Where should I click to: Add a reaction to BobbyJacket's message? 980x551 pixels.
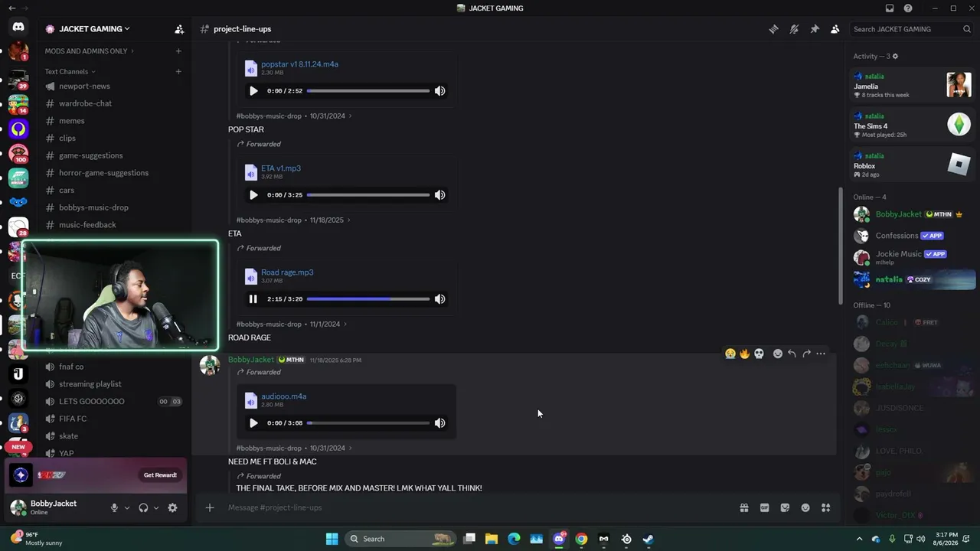click(x=778, y=354)
